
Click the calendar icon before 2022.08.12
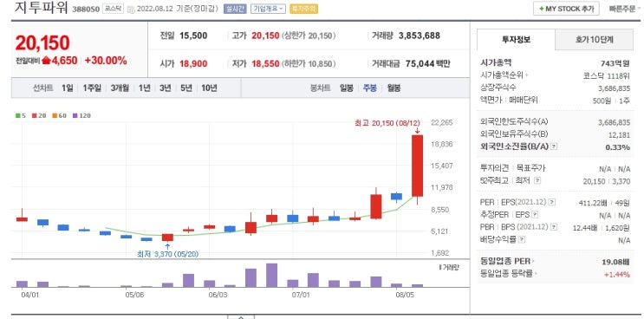point(131,9)
